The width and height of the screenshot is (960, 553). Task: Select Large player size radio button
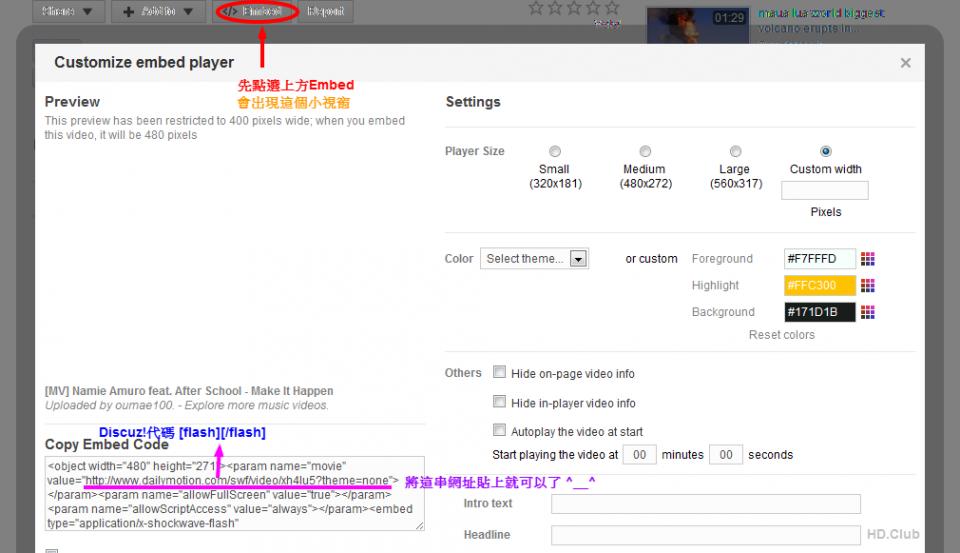click(x=735, y=151)
